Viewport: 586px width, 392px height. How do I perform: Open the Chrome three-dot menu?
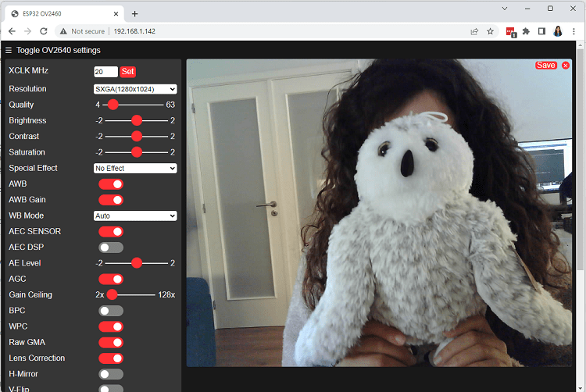[573, 31]
